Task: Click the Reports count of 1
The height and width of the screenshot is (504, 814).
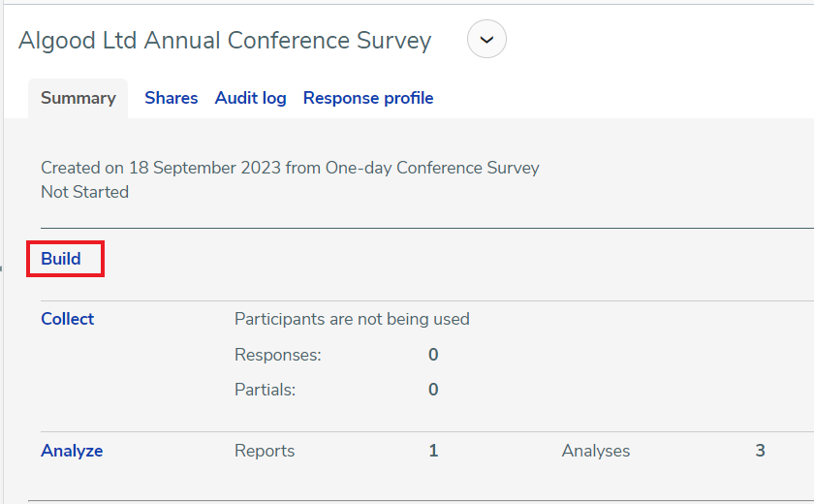Action: [x=433, y=451]
